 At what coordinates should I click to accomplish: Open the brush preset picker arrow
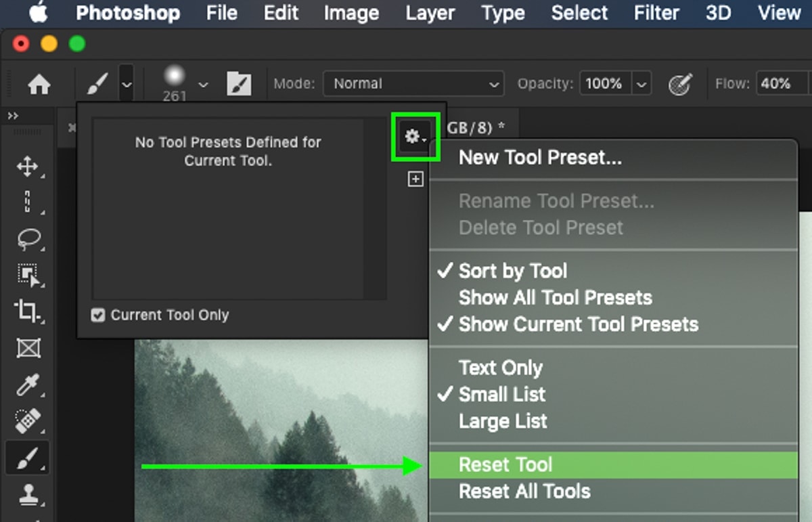tap(203, 85)
